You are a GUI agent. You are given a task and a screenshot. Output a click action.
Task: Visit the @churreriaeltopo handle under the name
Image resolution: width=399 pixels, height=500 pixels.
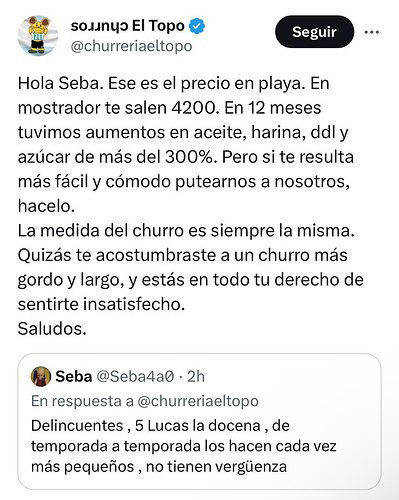pyautogui.click(x=131, y=46)
